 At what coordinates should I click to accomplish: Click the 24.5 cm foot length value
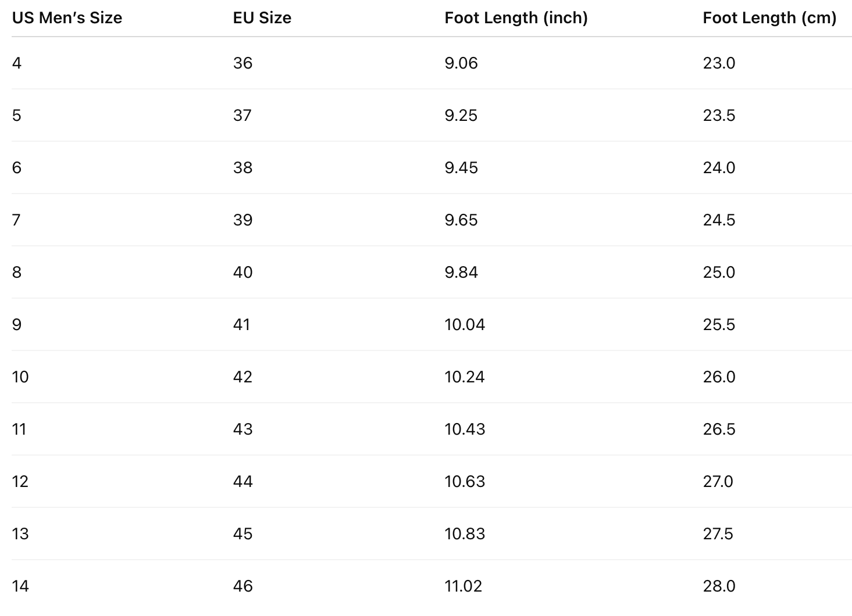coord(719,220)
